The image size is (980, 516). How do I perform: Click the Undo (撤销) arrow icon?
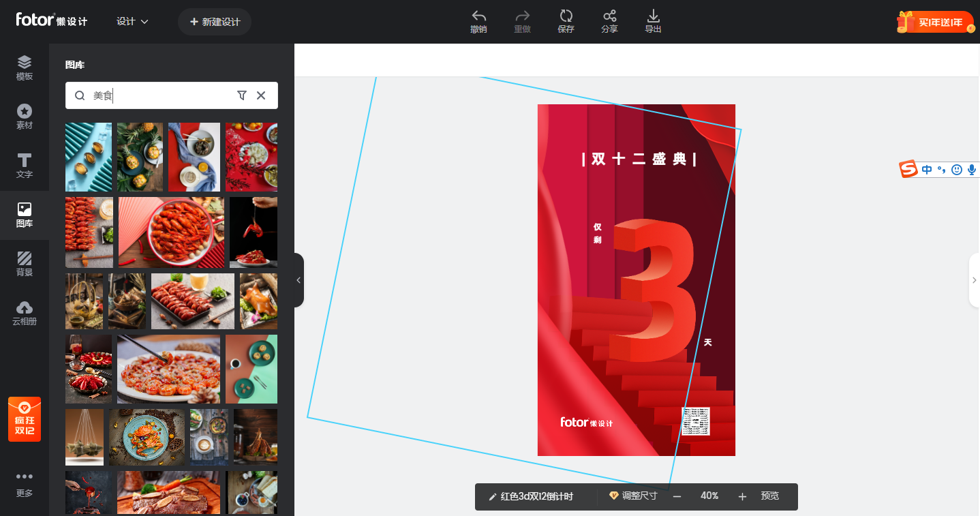[x=478, y=16]
